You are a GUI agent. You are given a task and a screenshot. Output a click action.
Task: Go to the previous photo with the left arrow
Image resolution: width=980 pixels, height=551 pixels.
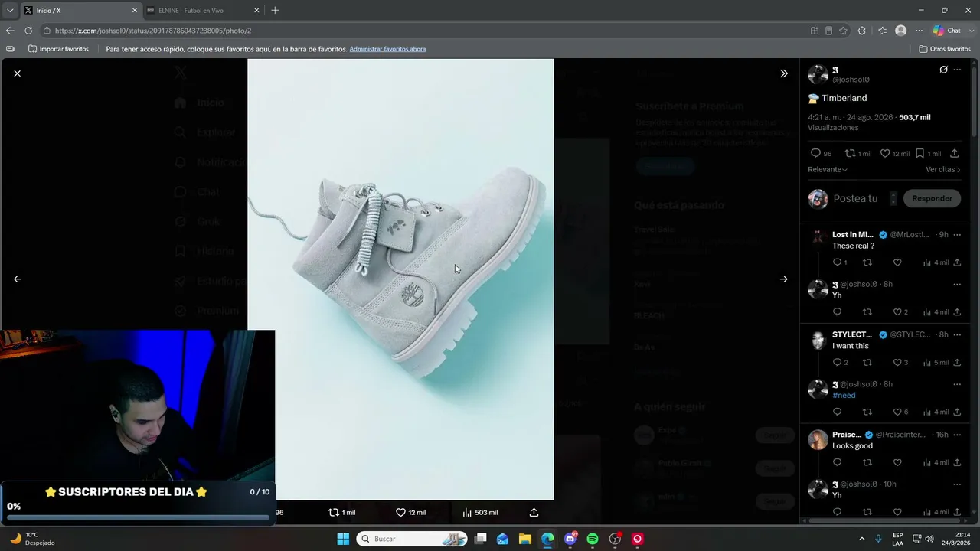click(x=17, y=279)
